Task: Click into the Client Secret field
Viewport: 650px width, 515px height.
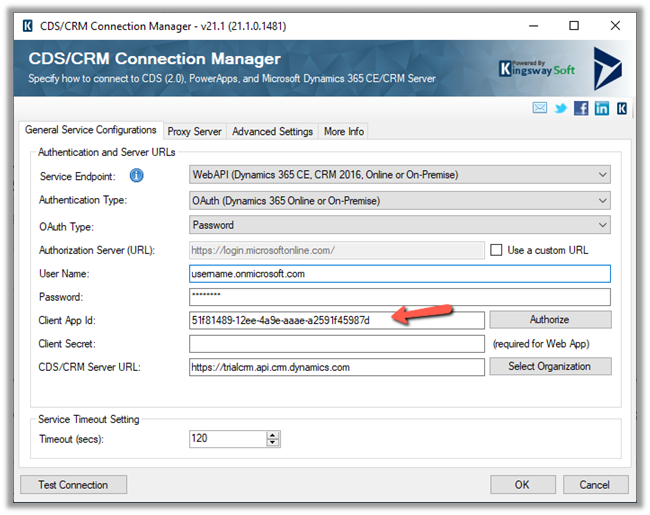Action: (336, 344)
